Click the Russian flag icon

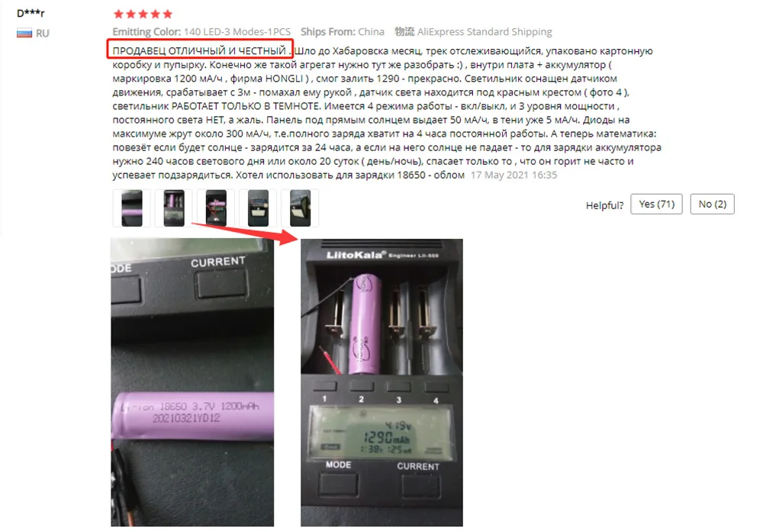[x=24, y=33]
